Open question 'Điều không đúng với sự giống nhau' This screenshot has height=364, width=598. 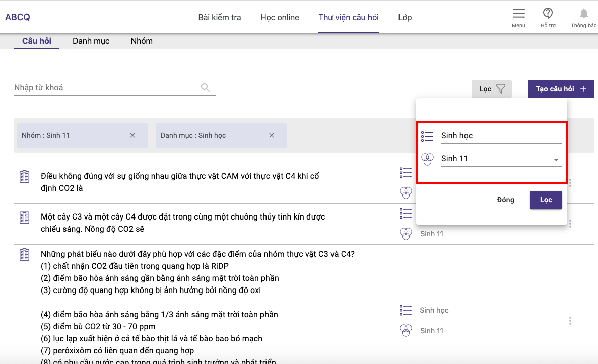[x=180, y=182]
